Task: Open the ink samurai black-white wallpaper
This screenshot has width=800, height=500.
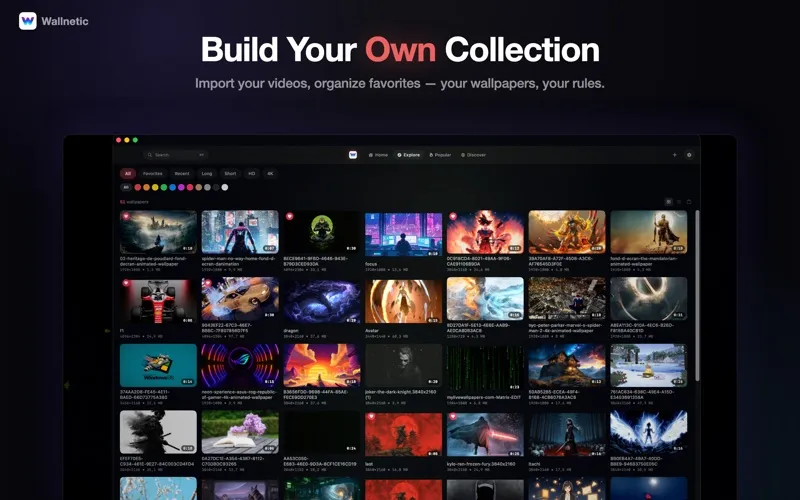Action: click(158, 432)
